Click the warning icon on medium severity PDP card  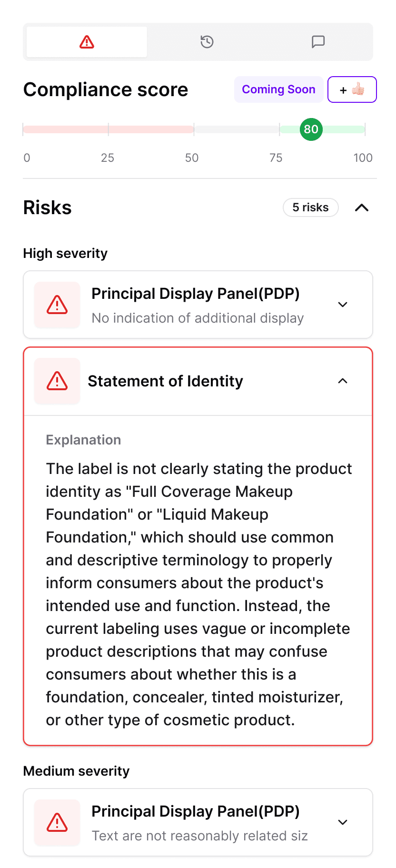click(57, 823)
